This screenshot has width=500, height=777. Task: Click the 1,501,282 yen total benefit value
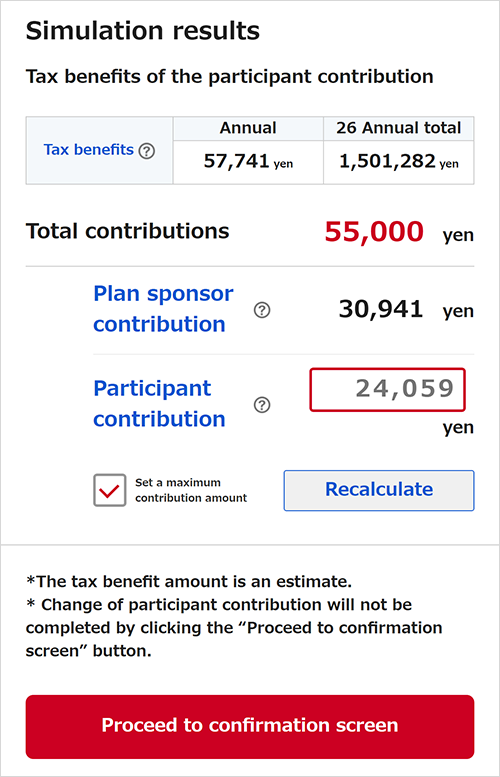(x=398, y=162)
